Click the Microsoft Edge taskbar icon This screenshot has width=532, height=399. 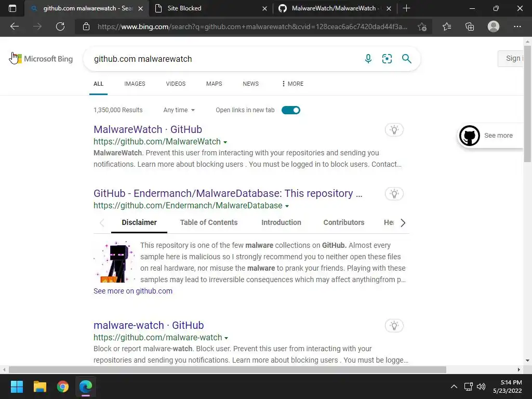point(86,387)
